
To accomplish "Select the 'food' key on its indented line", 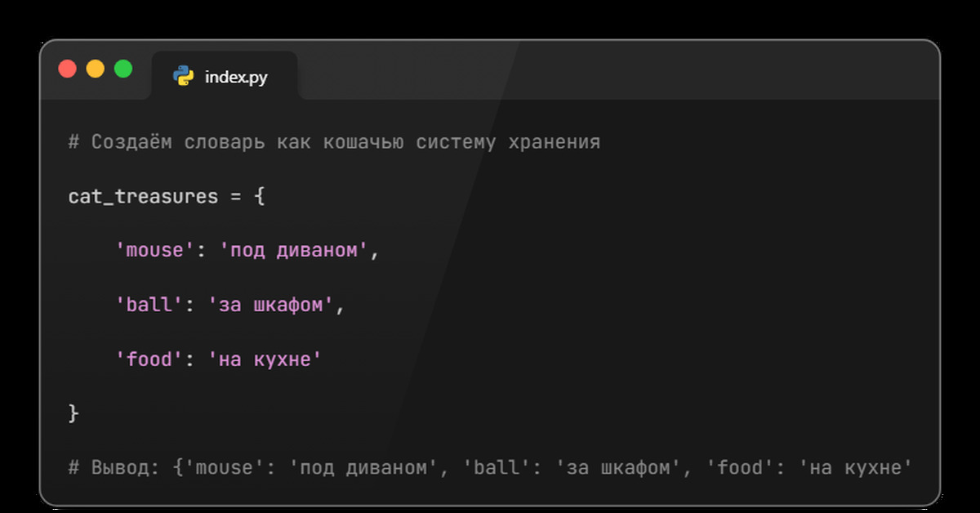I will [149, 359].
